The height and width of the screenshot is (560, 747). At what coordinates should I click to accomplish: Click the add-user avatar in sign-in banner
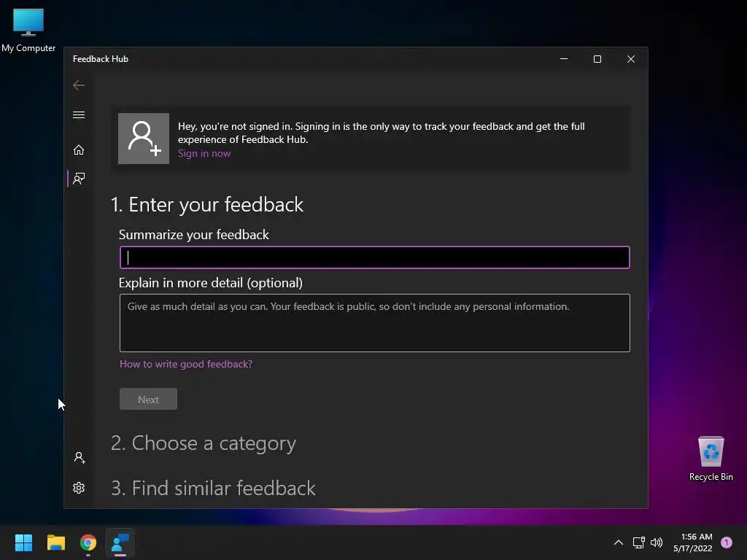click(144, 139)
